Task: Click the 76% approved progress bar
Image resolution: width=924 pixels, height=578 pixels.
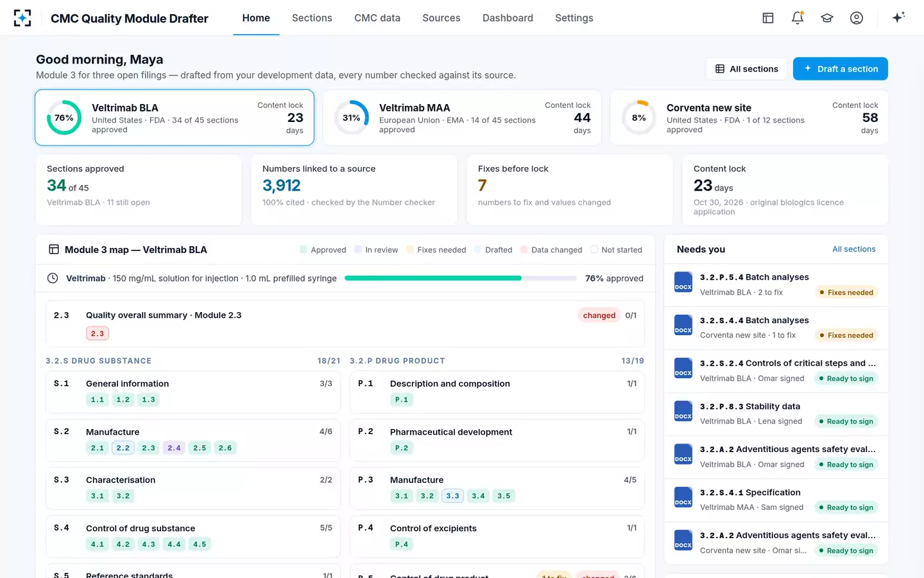Action: pyautogui.click(x=461, y=278)
